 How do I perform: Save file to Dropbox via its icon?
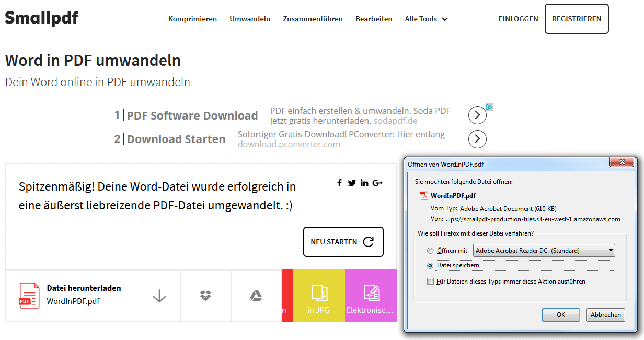click(206, 296)
